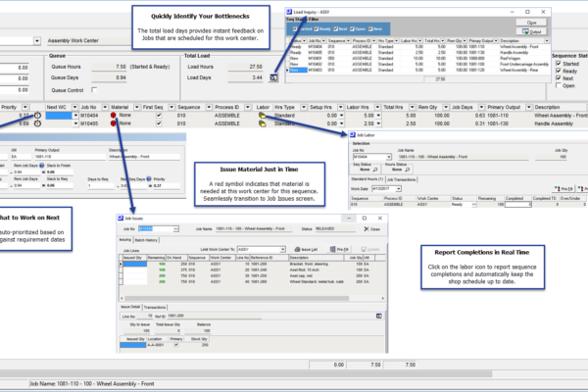588x392 pixels.
Task: Click Load Inquiry window app icon
Action: tap(289, 12)
